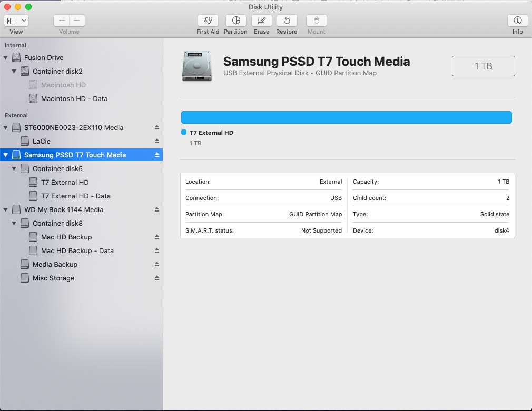532x411 pixels.
Task: Eject WD My Book 1144 Media
Action: pos(157,209)
